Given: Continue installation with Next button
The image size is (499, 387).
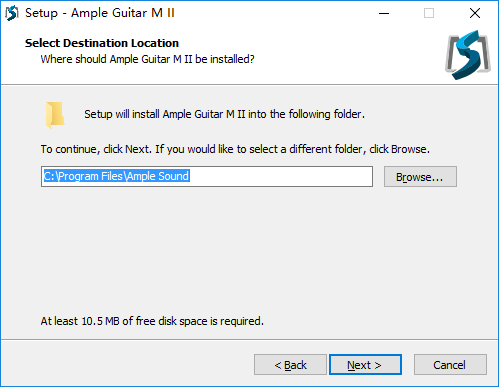Looking at the screenshot, I should coord(365,365).
